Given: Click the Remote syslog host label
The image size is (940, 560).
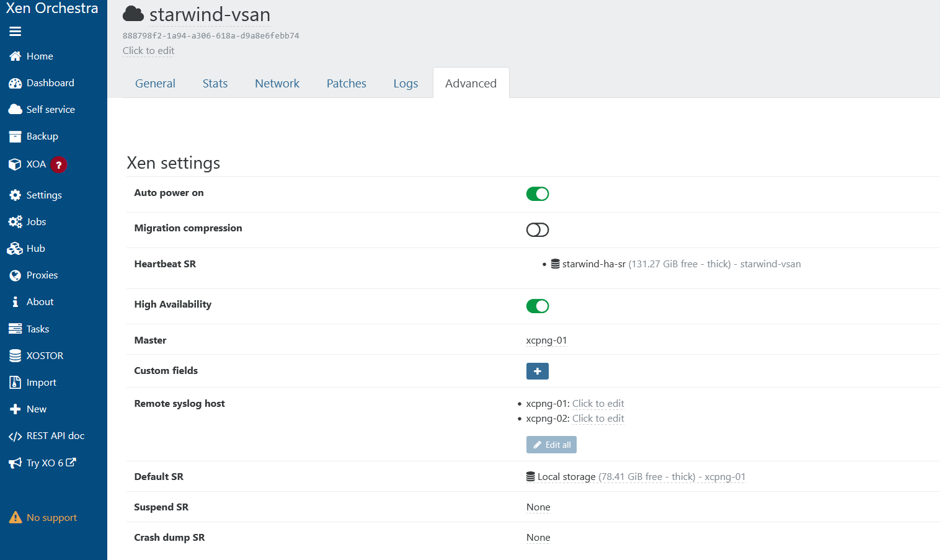Looking at the screenshot, I should pyautogui.click(x=180, y=404).
